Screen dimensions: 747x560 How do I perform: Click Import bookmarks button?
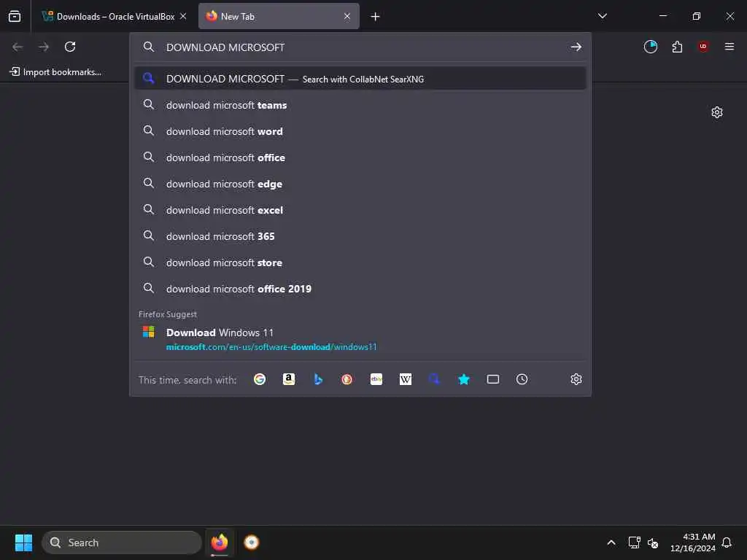pos(55,72)
